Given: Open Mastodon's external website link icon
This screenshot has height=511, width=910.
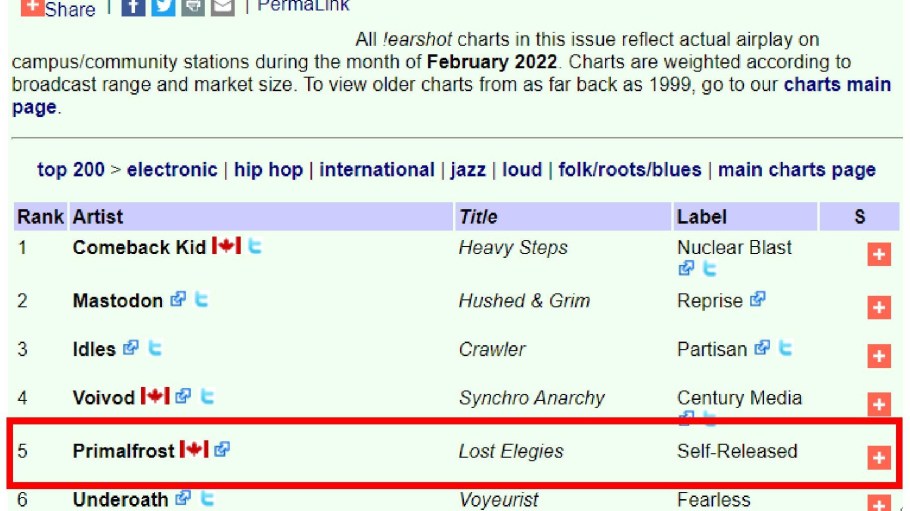Looking at the screenshot, I should pyautogui.click(x=178, y=300).
